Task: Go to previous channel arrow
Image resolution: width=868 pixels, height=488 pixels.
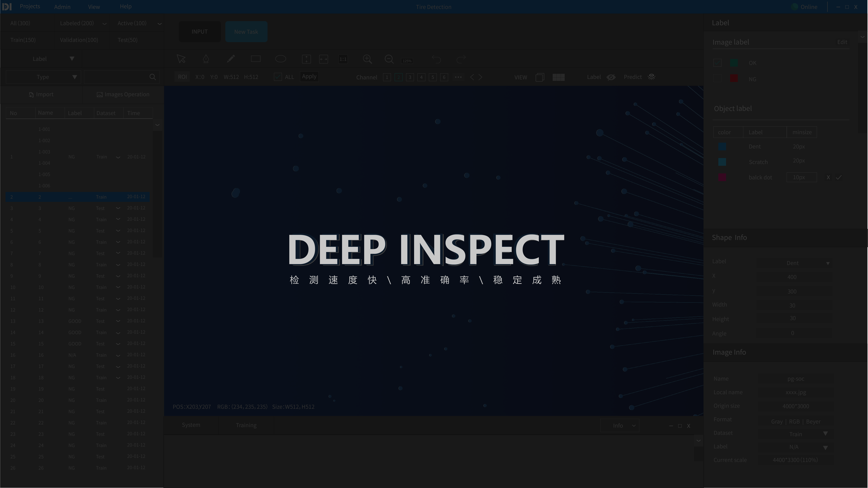Action: pos(472,77)
